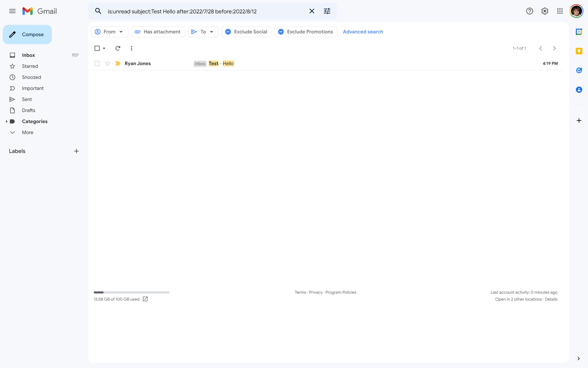The image size is (588, 368).
Task: Open more actions three-dot menu
Action: pyautogui.click(x=131, y=49)
